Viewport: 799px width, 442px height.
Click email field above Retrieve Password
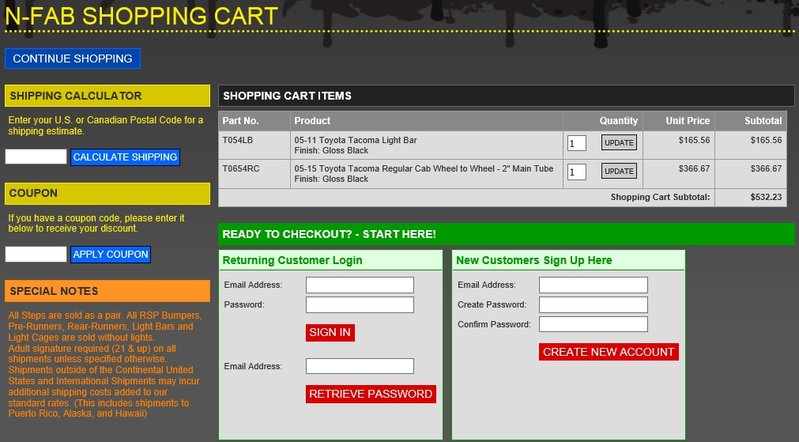tap(360, 366)
